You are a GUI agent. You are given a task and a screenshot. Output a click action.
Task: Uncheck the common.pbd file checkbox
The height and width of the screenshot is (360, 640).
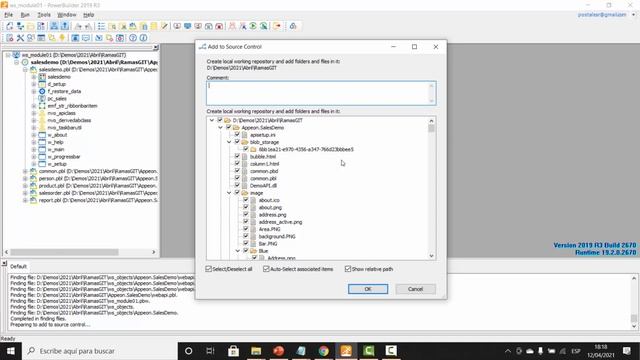coord(237,171)
